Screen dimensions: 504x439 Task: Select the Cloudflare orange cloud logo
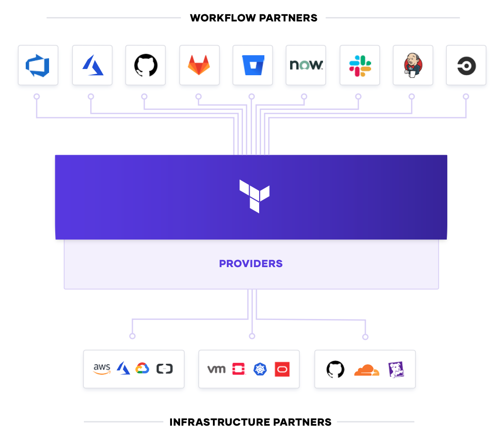click(367, 370)
